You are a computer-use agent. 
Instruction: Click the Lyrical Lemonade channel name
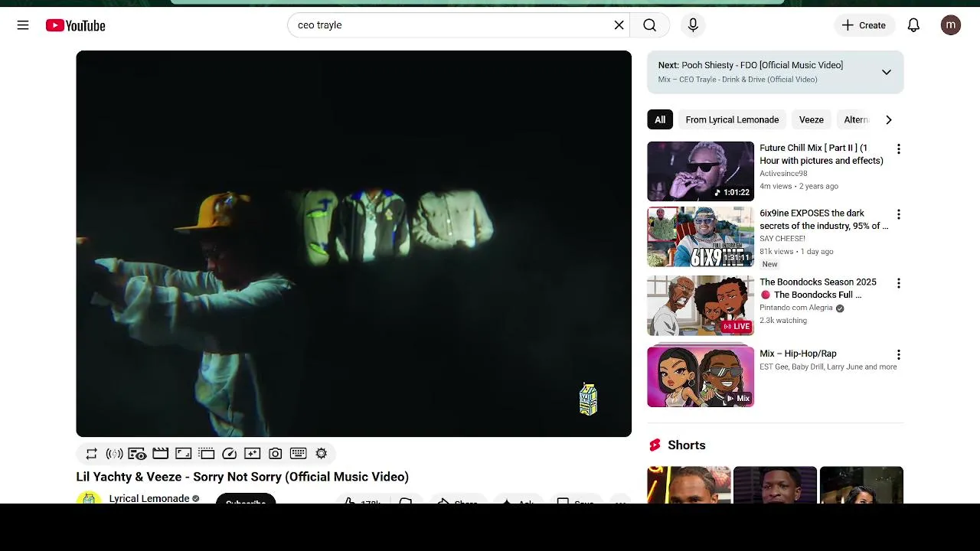(149, 498)
